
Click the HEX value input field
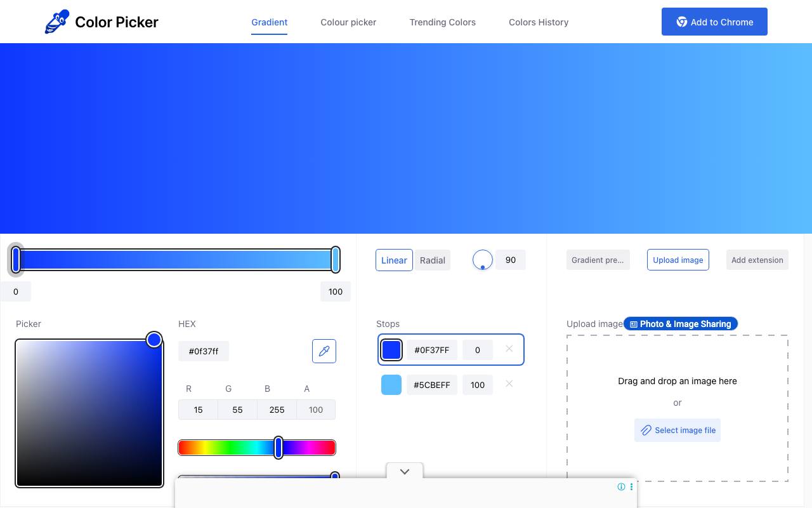[204, 351]
